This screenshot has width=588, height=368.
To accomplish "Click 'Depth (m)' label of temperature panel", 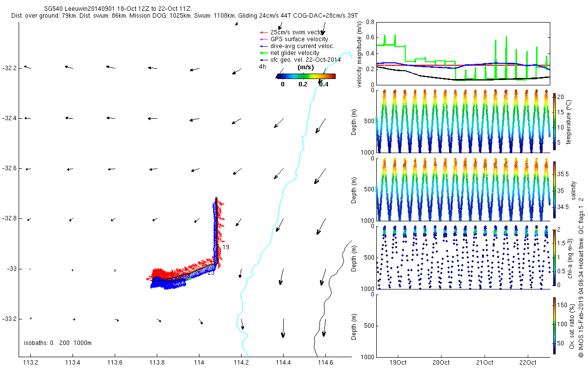I will (x=355, y=121).
